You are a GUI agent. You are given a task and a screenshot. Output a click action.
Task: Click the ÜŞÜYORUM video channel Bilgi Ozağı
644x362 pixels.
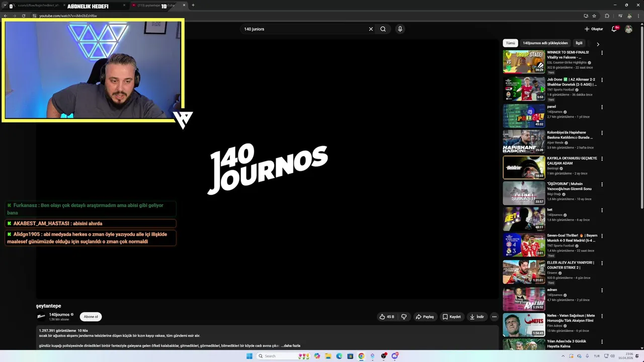point(555,194)
